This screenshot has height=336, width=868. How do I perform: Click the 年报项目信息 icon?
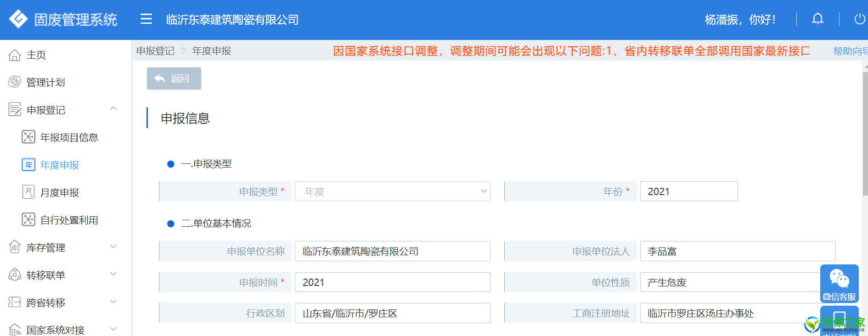[28, 137]
